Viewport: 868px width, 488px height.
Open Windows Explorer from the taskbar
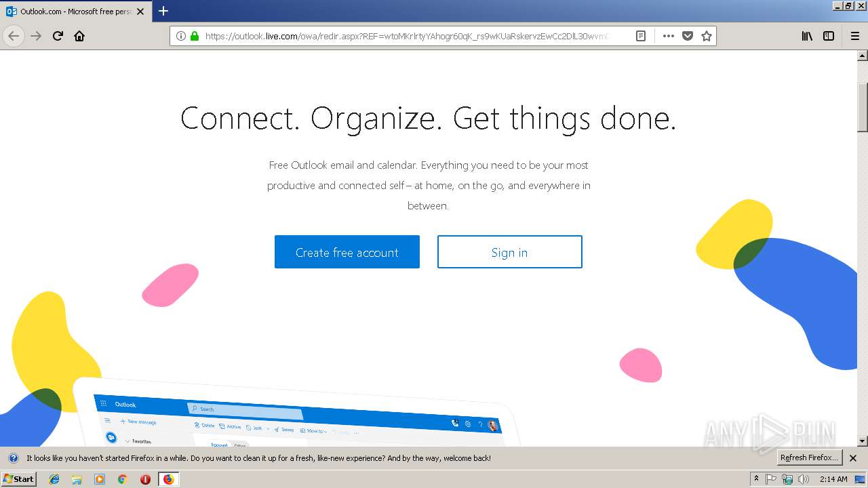77,479
